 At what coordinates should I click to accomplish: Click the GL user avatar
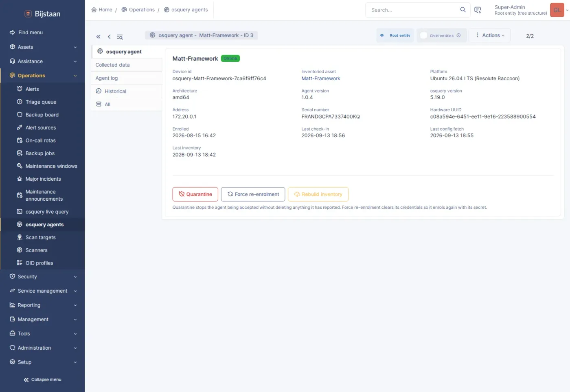557,10
